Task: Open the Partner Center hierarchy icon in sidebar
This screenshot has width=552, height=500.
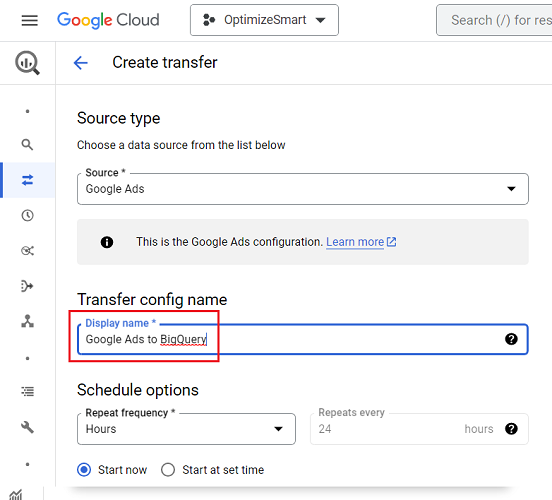Action: coord(27,321)
